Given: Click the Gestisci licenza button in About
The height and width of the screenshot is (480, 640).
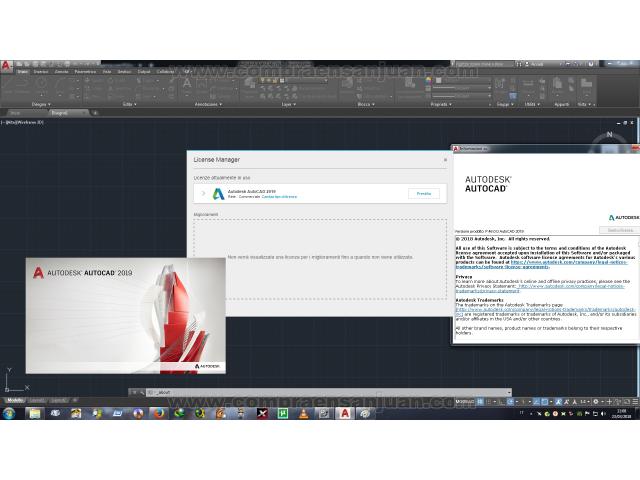Looking at the screenshot, I should point(620,230).
